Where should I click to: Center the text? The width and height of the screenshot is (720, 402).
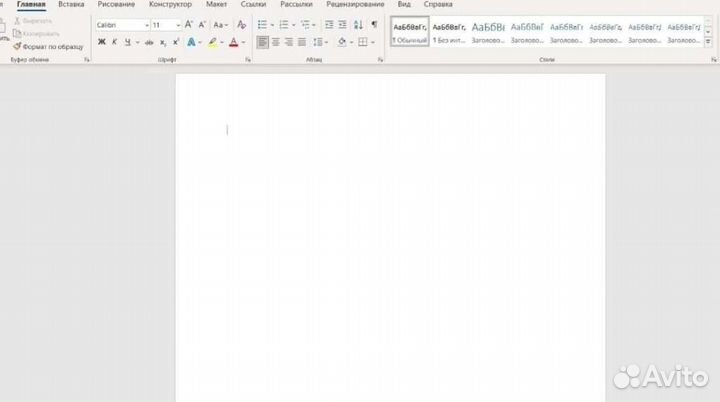(276, 42)
